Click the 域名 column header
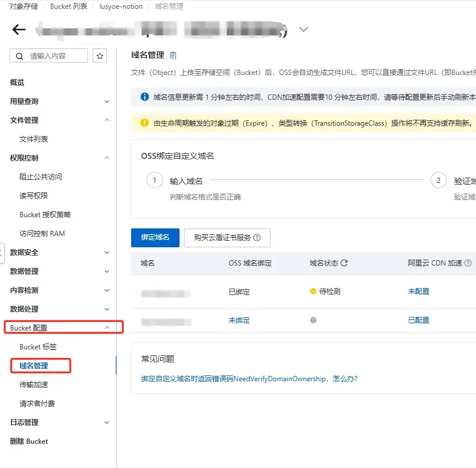The height and width of the screenshot is (468, 476). [148, 263]
